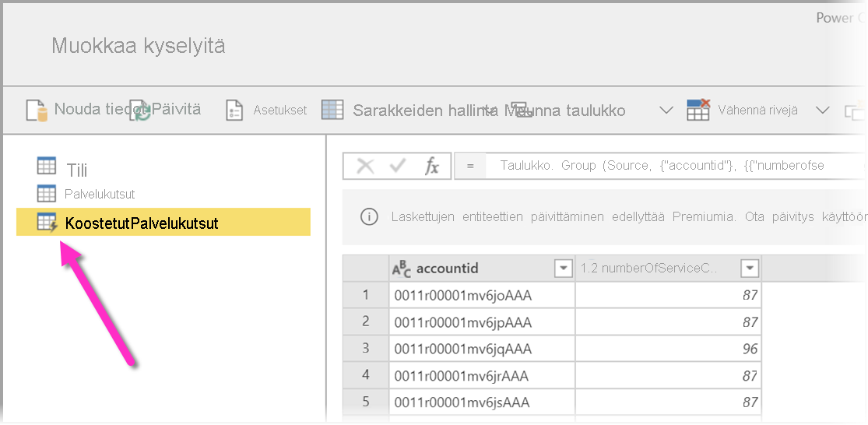Click the Päivitä refresh icon
Screen dimensions: 868x425
pos(141,110)
